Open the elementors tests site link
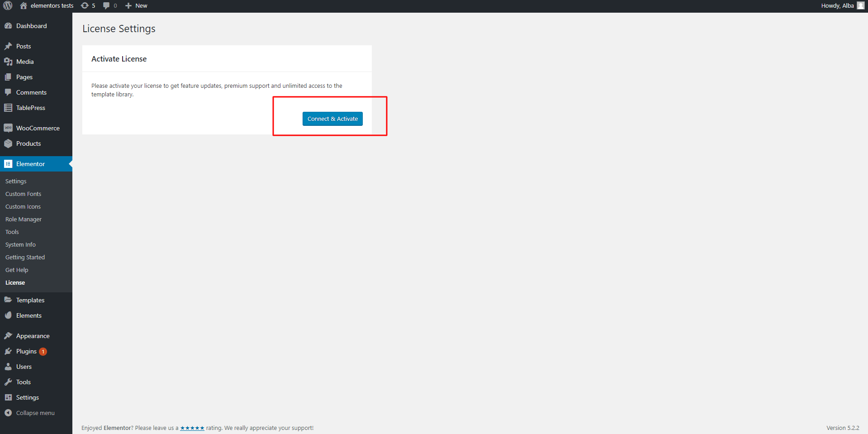This screenshot has width=868, height=434. [x=52, y=5]
